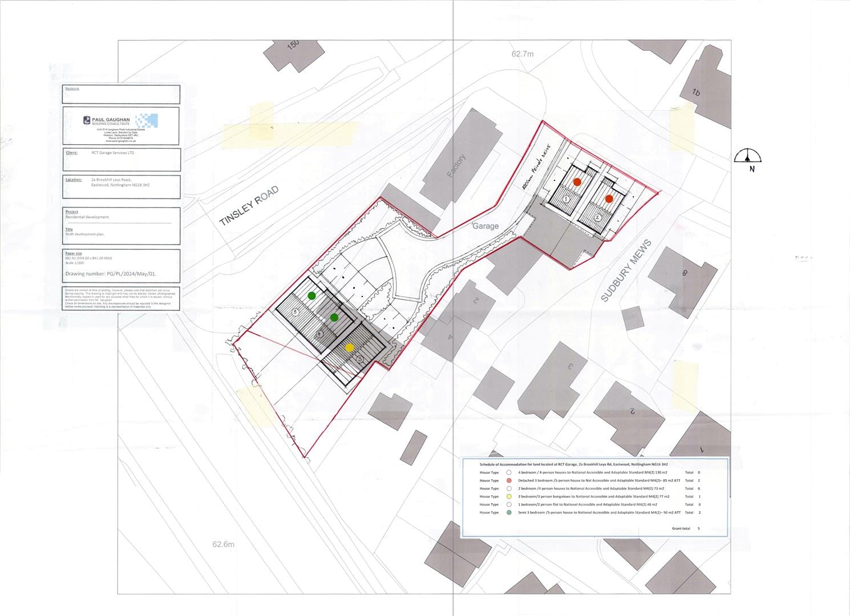Click the red legend circle for detached house

pos(509,481)
